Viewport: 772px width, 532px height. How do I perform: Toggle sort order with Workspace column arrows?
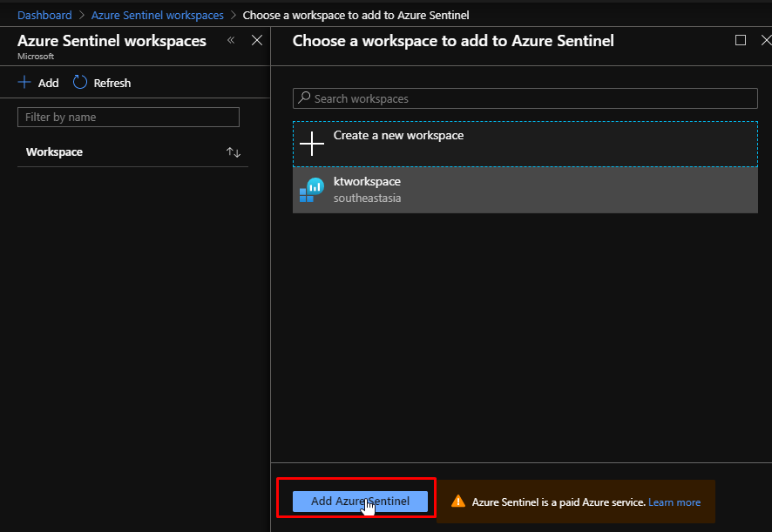(x=233, y=152)
